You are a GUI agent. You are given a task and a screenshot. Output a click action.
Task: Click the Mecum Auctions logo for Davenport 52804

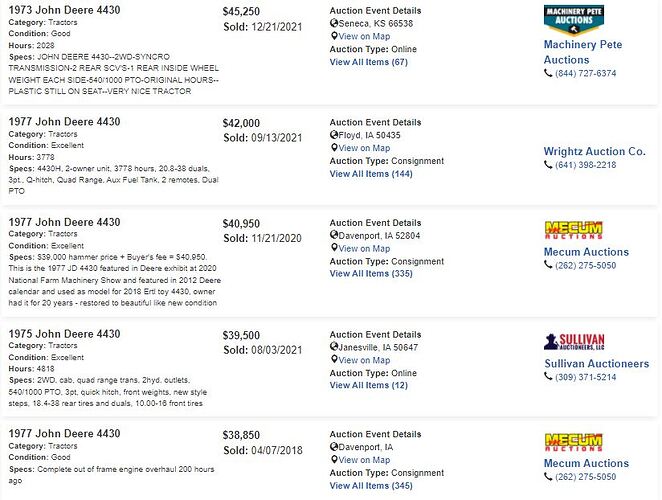click(573, 230)
